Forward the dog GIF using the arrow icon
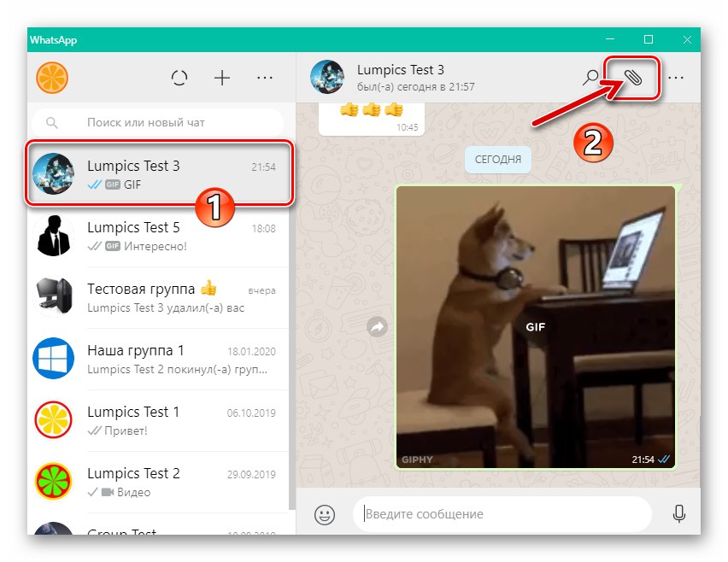Image resolution: width=728 pixels, height=562 pixels. (x=377, y=326)
